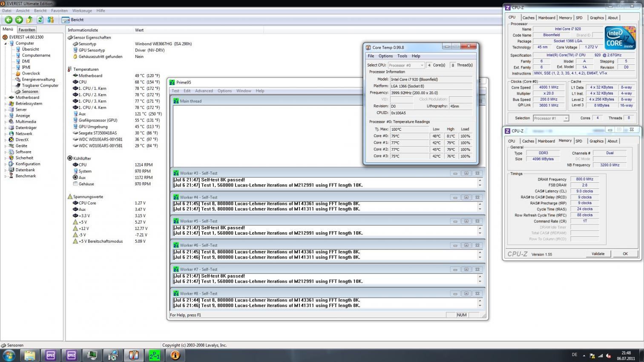Open Tragbarer Computer tree entry

pos(40,85)
